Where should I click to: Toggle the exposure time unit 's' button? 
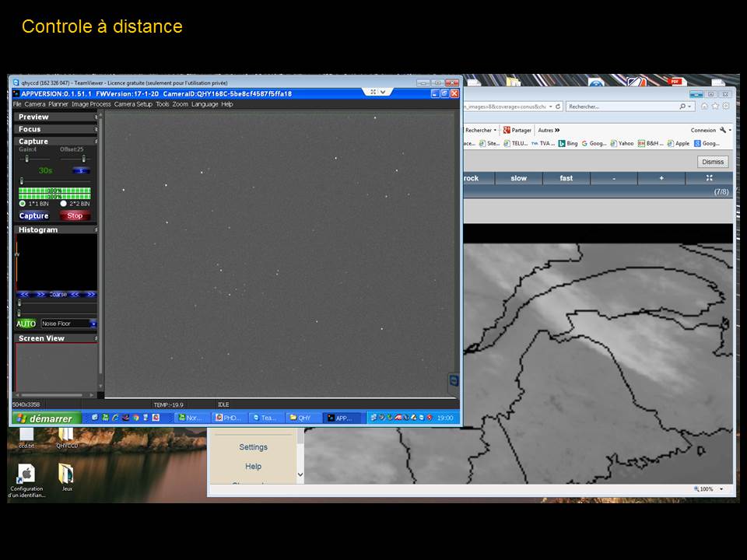click(x=81, y=170)
